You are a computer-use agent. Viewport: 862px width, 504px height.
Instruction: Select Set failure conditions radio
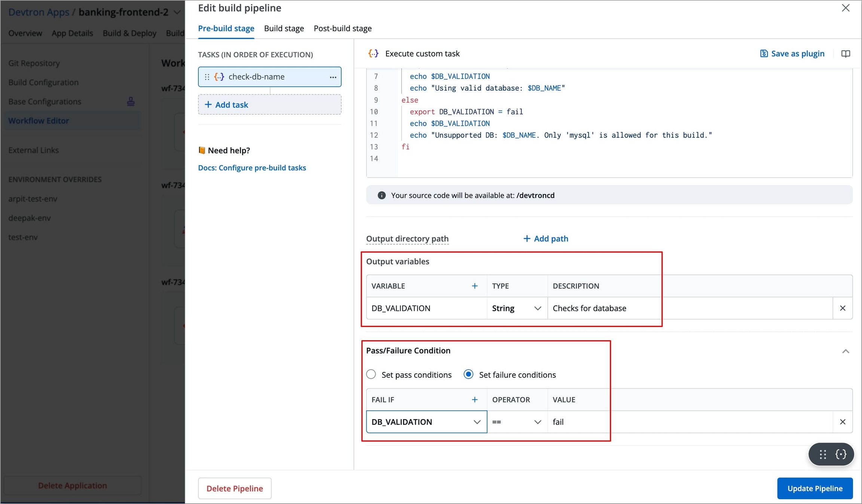pyautogui.click(x=468, y=375)
